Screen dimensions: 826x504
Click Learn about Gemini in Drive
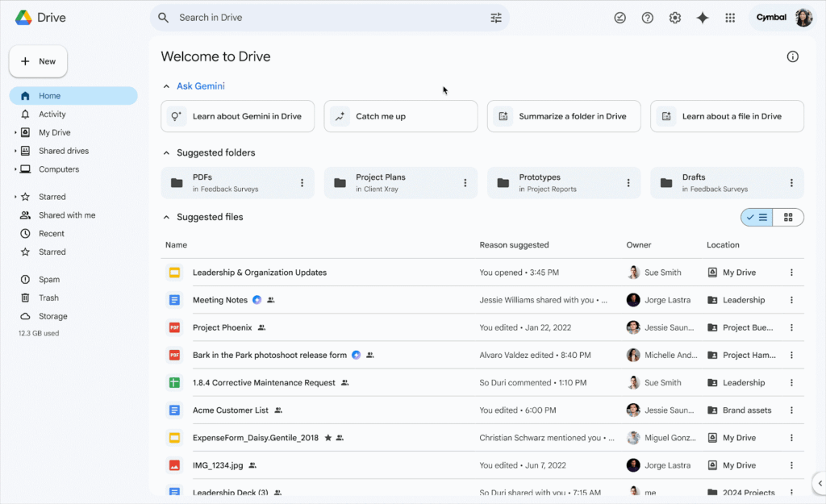pos(238,116)
